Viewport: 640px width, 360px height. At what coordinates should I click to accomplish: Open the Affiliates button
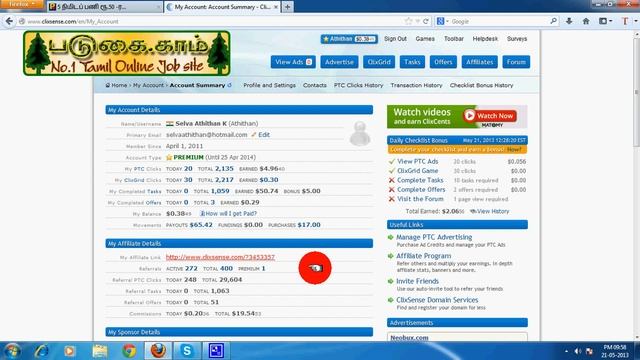click(480, 62)
